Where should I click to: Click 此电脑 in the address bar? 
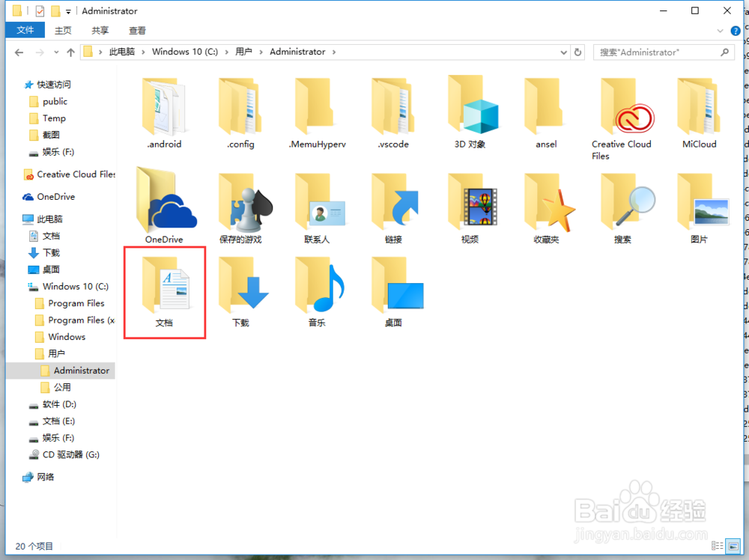[122, 52]
